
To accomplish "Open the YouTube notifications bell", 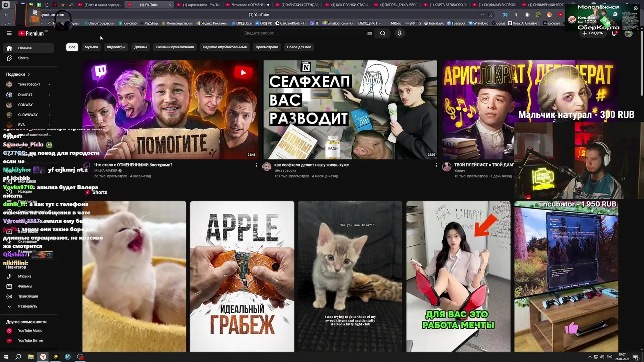I will pos(614,33).
